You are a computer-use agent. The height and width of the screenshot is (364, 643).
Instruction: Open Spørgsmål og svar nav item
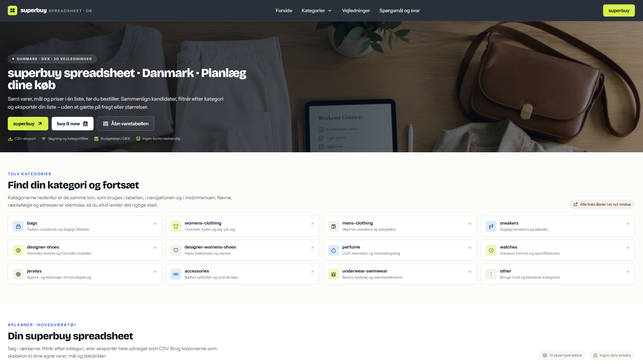400,10
